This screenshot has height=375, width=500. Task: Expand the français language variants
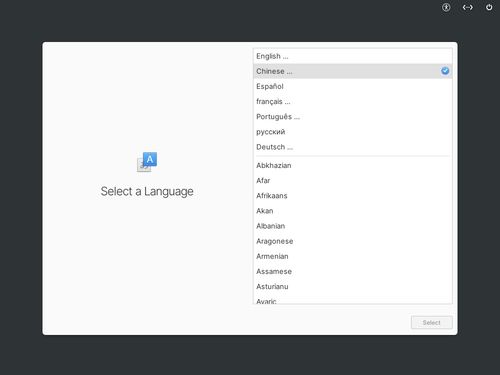[x=353, y=101]
